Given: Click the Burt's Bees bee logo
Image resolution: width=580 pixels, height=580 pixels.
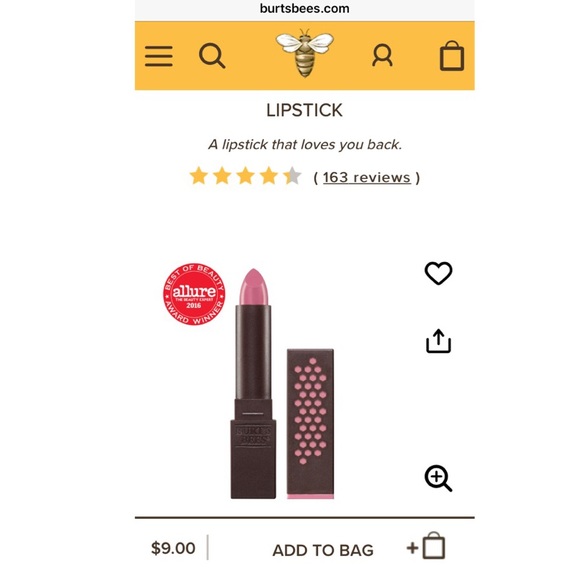Looking at the screenshot, I should (304, 53).
